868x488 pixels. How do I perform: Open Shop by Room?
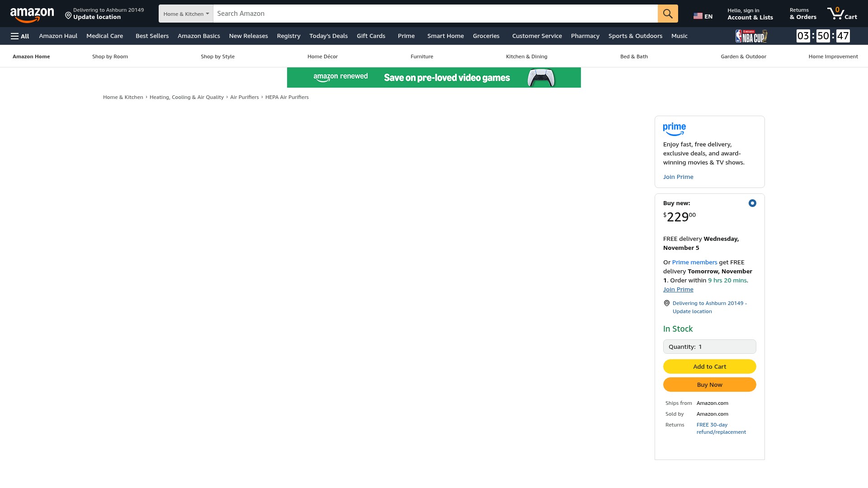110,56
